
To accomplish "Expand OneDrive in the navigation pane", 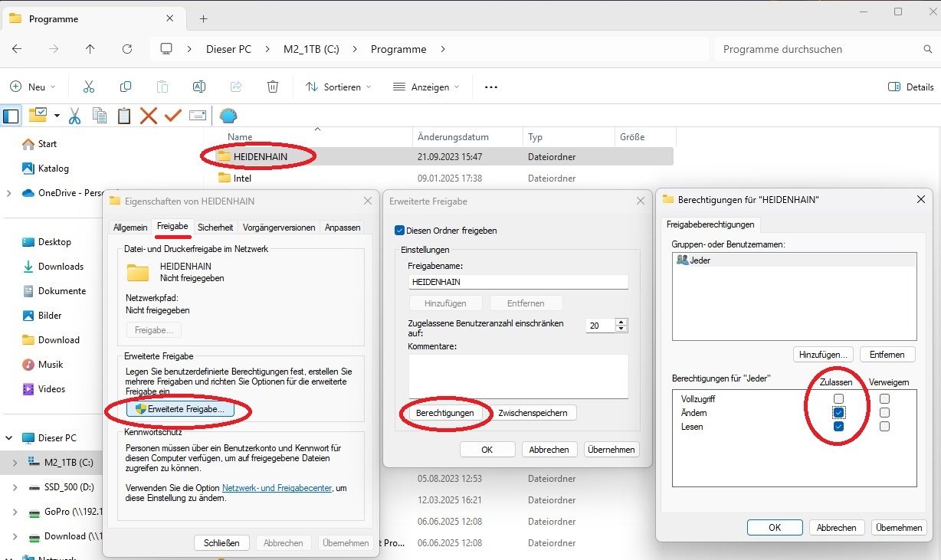I will [8, 193].
